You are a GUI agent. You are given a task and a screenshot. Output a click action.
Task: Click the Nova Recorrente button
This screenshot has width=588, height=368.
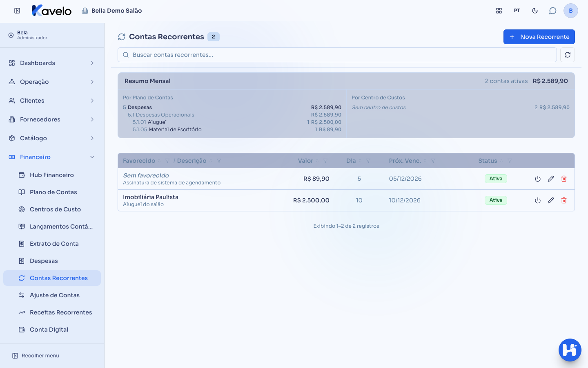(539, 37)
